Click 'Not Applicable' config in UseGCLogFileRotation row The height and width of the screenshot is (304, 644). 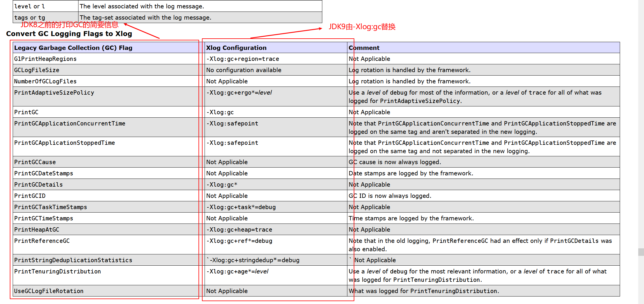(x=227, y=291)
